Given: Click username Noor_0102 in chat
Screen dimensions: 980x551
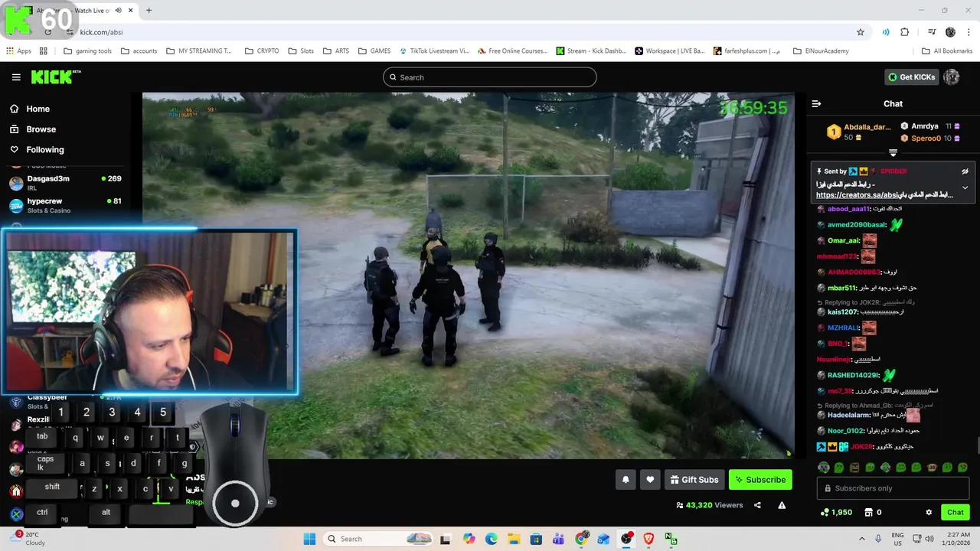Looking at the screenshot, I should point(845,431).
